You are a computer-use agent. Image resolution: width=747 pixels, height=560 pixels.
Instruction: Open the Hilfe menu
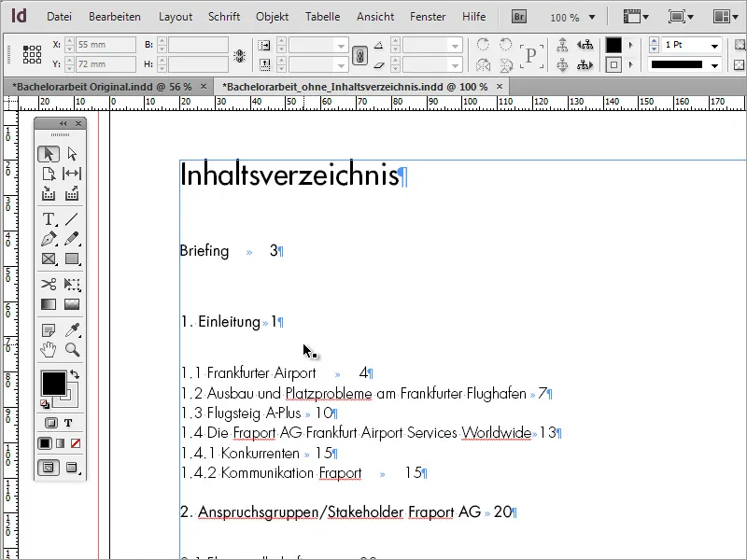point(474,17)
